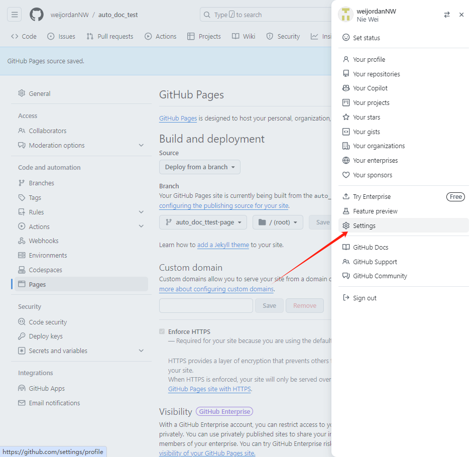Click the Set status smiley icon

346,38
